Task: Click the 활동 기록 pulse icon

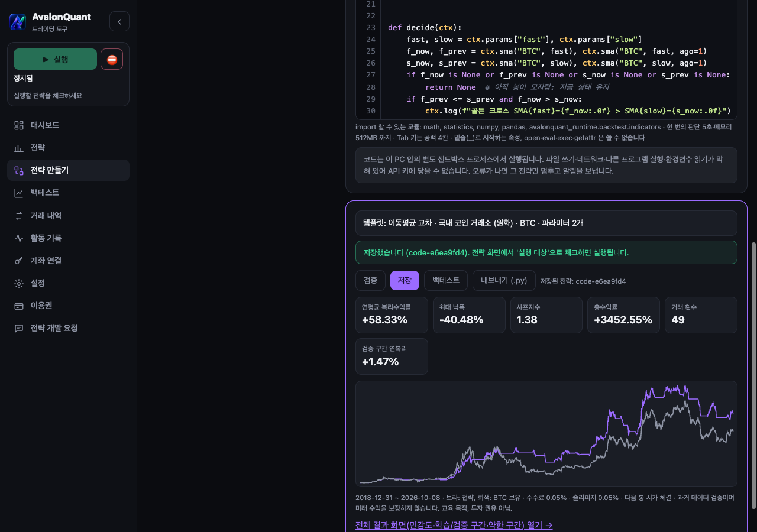Action: [19, 238]
